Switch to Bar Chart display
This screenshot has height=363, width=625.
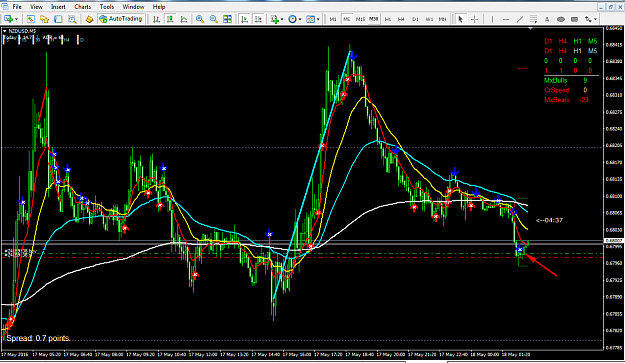coord(156,19)
